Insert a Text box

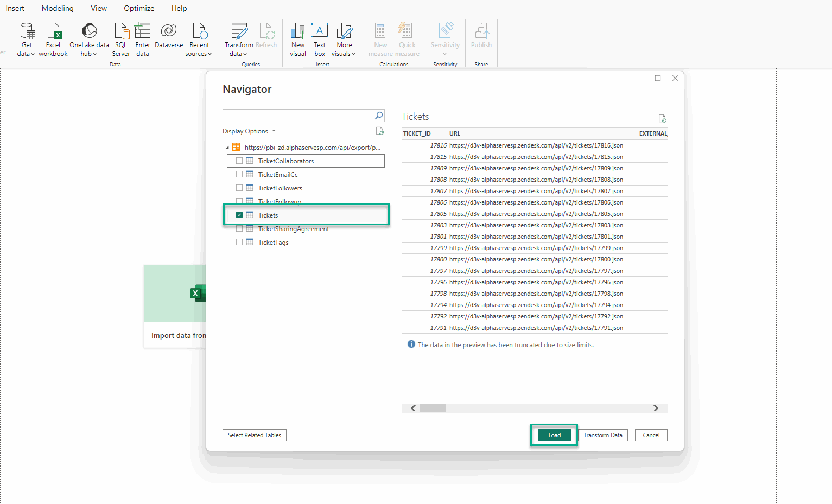click(x=320, y=38)
